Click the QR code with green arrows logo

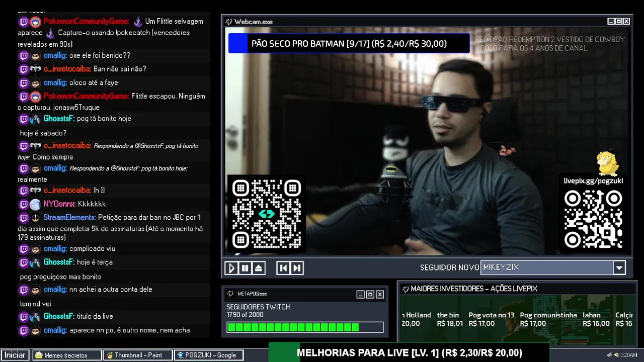267,214
